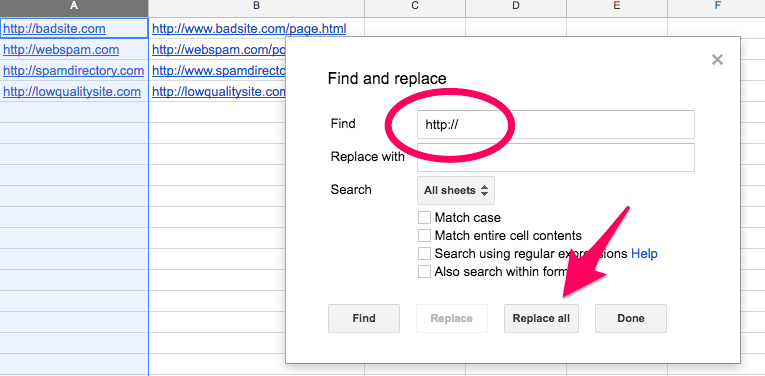Enable Search using regular expressions checkbox
The image size is (765, 376).
tap(424, 254)
